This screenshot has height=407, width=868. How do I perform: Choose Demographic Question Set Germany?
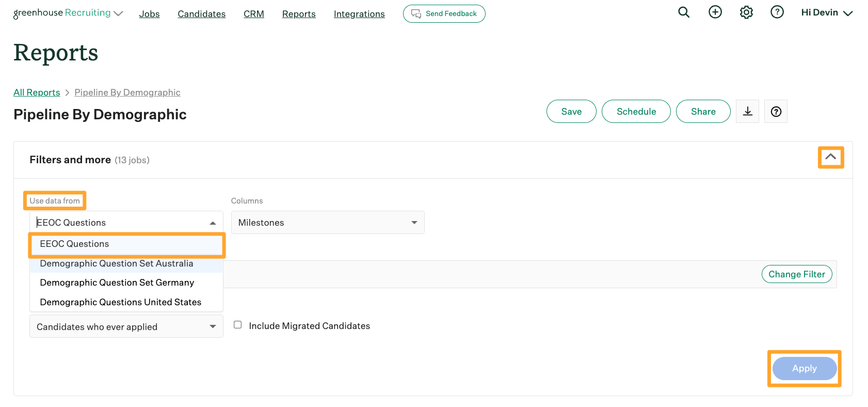click(x=126, y=283)
